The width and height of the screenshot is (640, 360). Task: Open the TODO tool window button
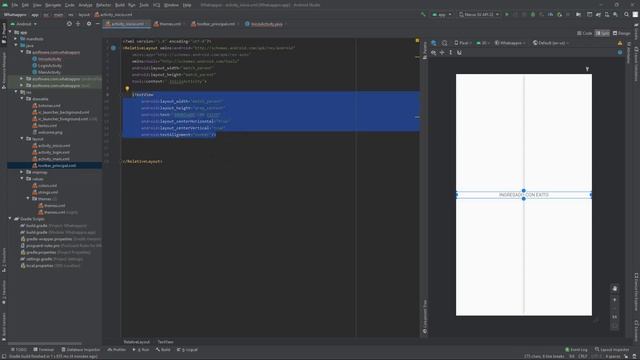coord(18,350)
